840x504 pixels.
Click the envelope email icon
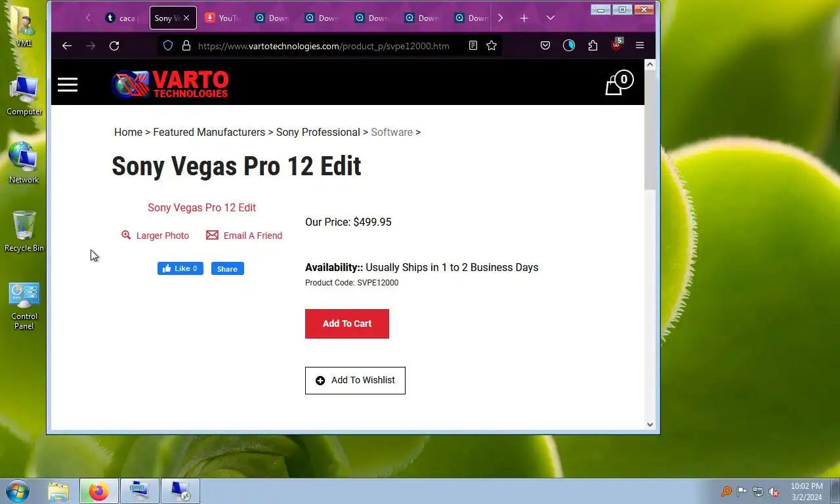tap(212, 235)
